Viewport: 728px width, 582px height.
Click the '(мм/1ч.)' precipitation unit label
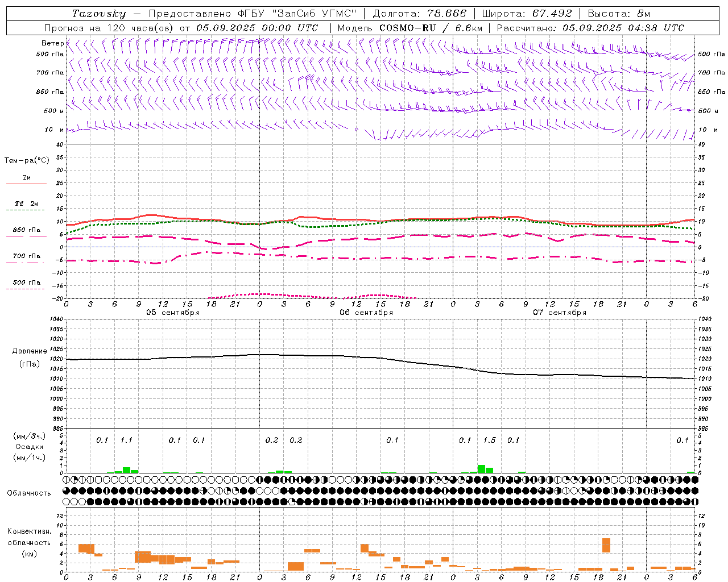tap(29, 458)
